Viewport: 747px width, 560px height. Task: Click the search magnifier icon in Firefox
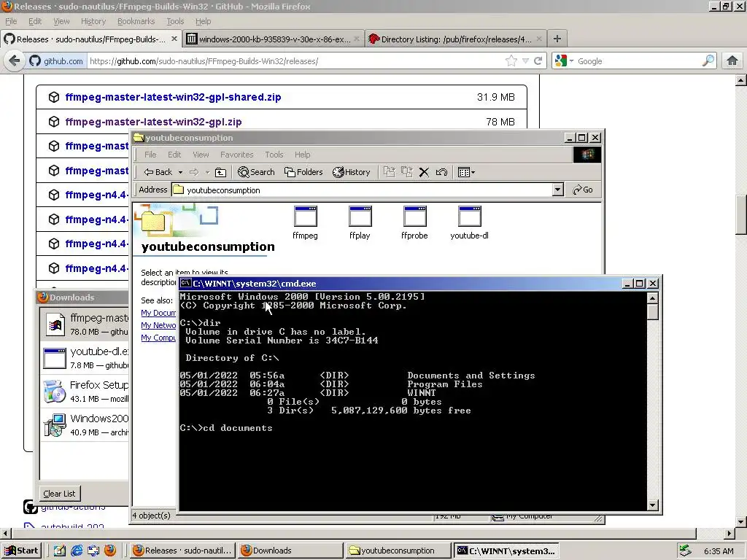pos(708,61)
